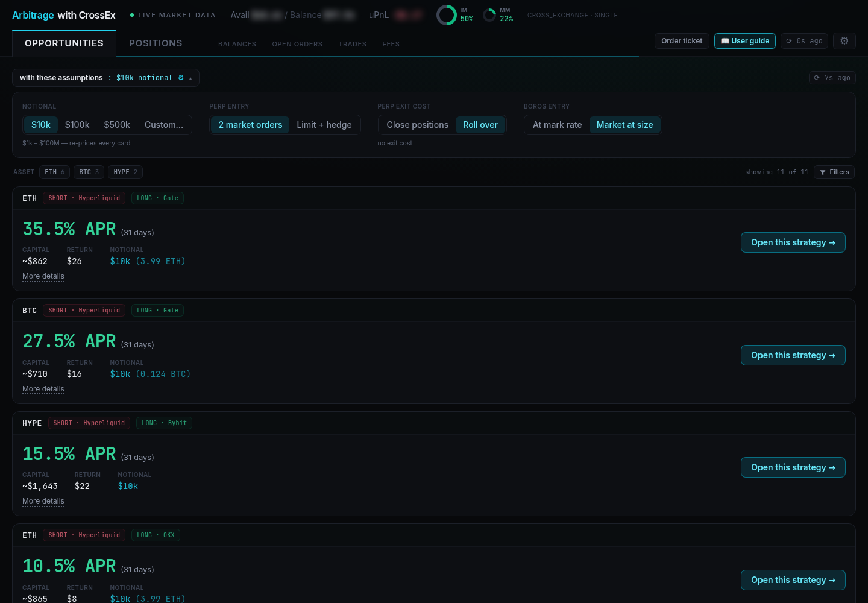This screenshot has height=603, width=868.
Task: Click the "Arbitrage with CrossEx" title
Action: pyautogui.click(x=64, y=15)
